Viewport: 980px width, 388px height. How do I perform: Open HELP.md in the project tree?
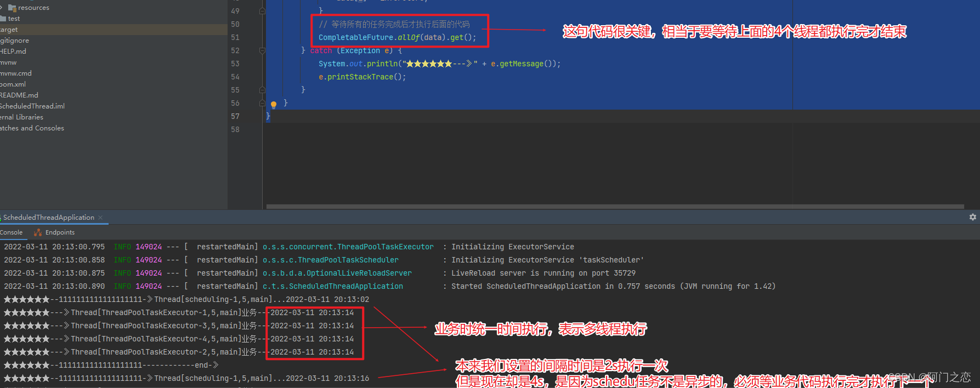[13, 52]
